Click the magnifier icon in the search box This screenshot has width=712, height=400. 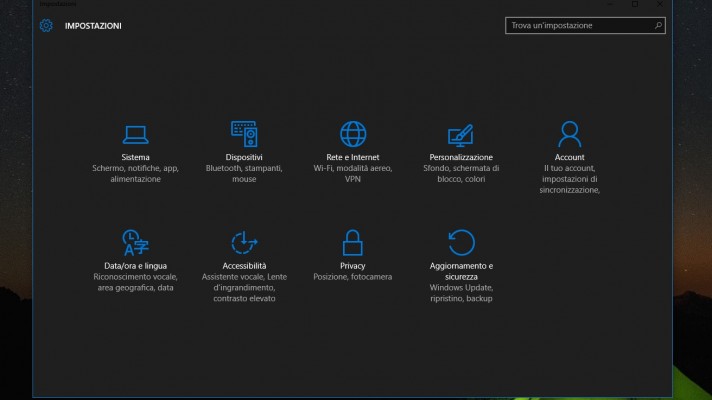[656, 26]
